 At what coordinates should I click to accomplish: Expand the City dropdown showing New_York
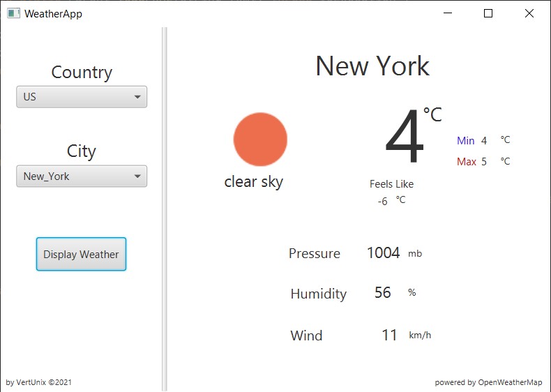coord(82,176)
